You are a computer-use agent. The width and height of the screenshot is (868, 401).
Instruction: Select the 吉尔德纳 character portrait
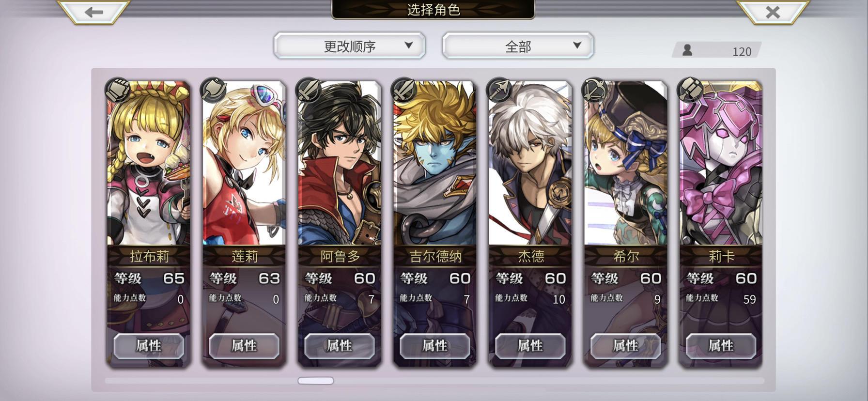tap(435, 164)
